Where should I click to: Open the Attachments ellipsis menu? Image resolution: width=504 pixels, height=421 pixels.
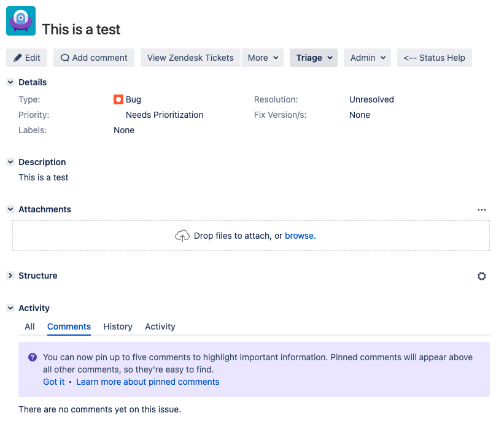tap(482, 209)
